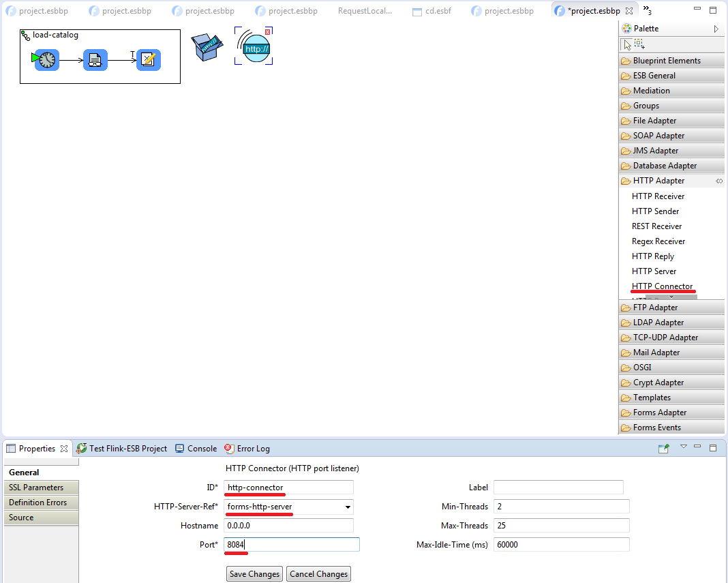
Task: Click the timer start node in load-catalog
Action: [47, 60]
